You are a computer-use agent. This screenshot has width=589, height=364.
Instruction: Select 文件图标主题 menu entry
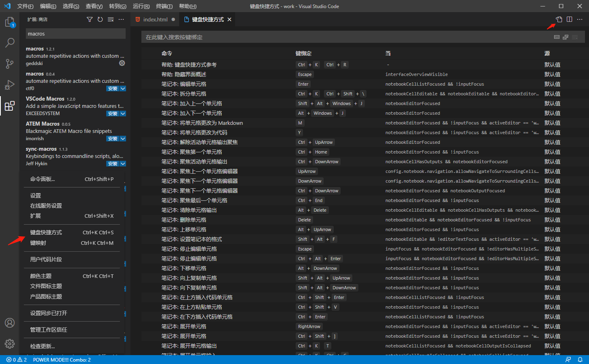(72, 286)
